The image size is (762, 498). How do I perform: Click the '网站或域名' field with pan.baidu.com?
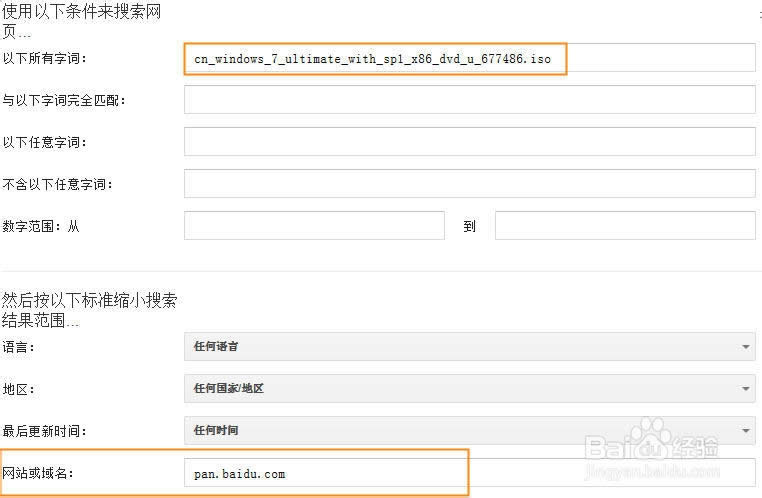coord(469,473)
